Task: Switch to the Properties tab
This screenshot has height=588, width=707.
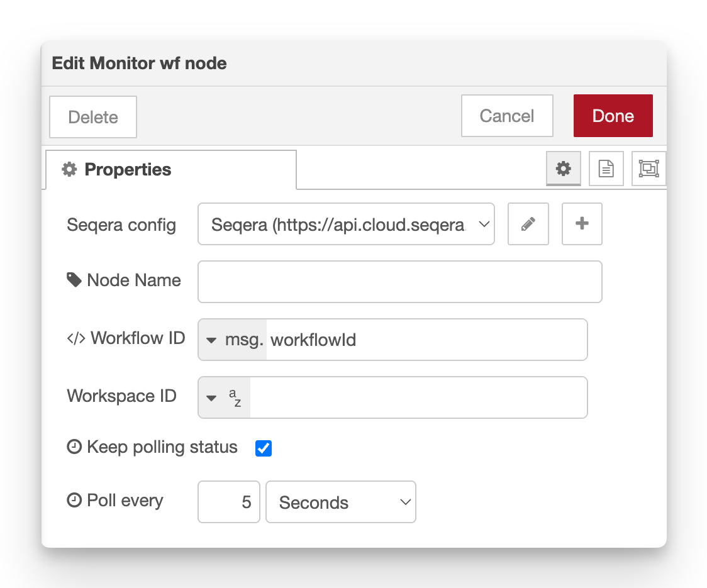Action: (x=128, y=169)
